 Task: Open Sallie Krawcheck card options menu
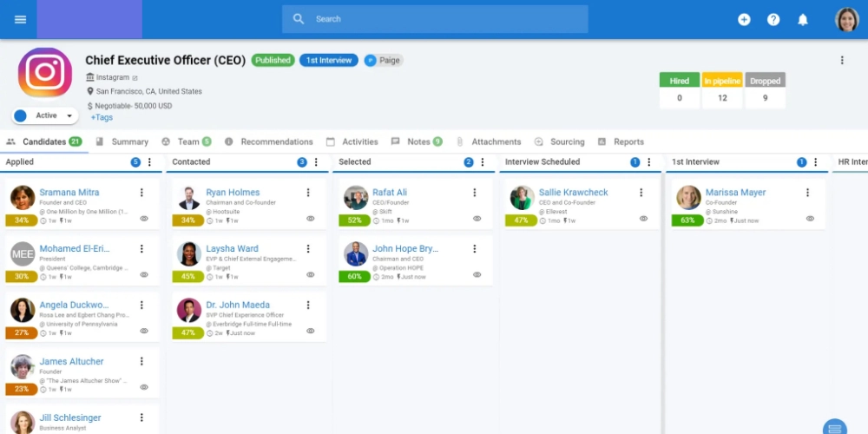point(641,193)
